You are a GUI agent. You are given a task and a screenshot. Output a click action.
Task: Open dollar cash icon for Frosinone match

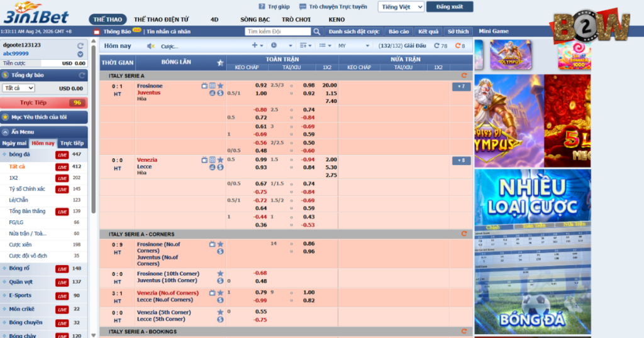coord(221,93)
